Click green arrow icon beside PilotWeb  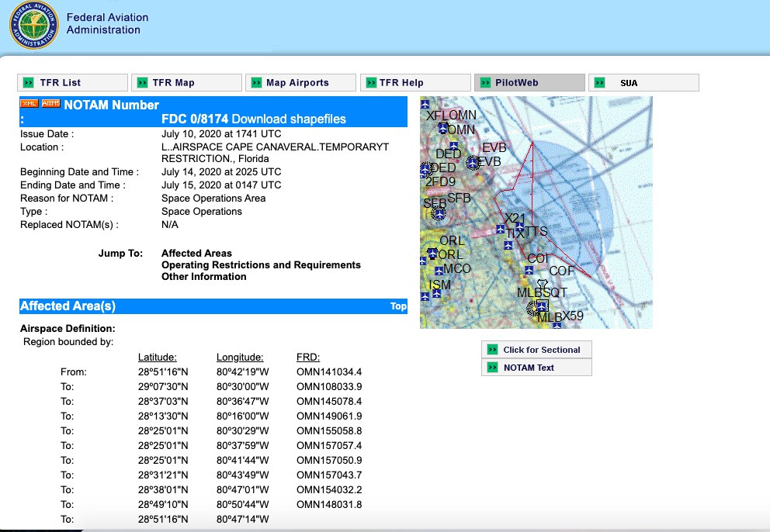click(x=485, y=82)
